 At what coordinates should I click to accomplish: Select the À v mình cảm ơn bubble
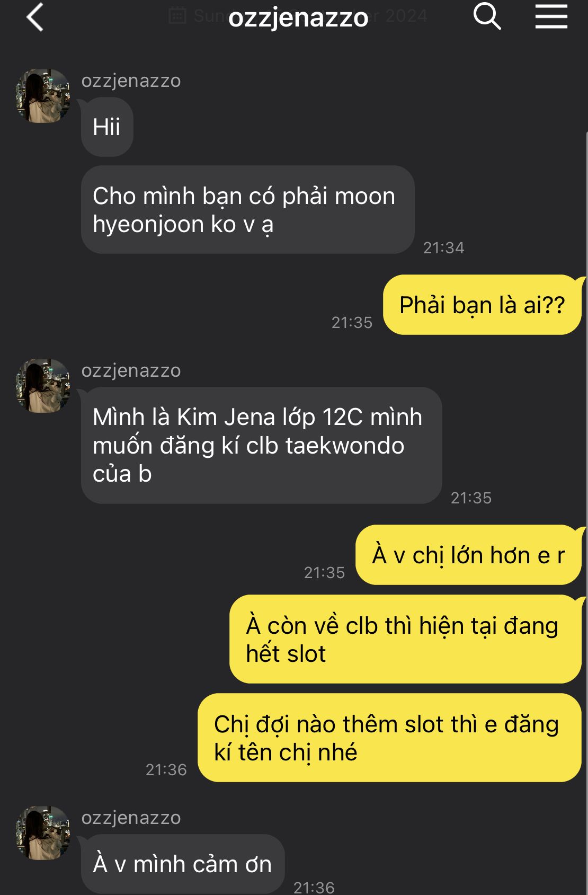click(183, 864)
